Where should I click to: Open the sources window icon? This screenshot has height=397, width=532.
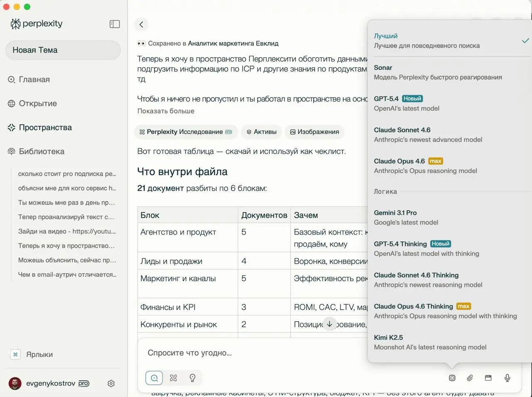pos(488,378)
